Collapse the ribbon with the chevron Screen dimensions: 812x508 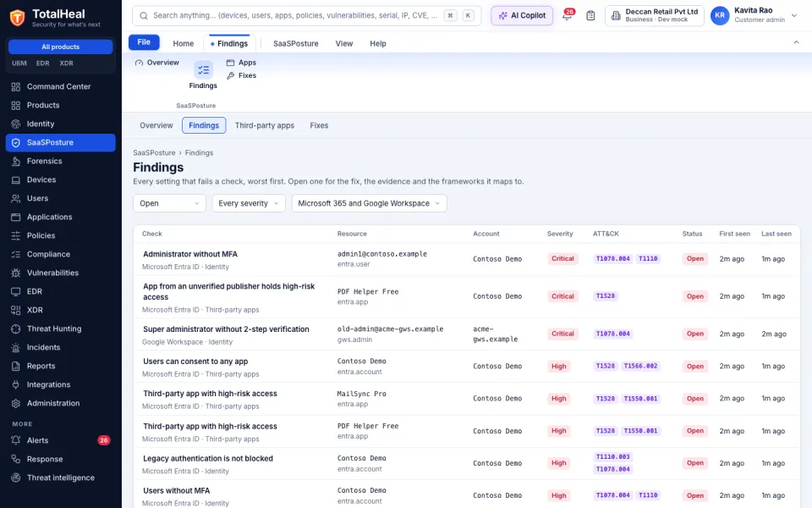pyautogui.click(x=796, y=42)
